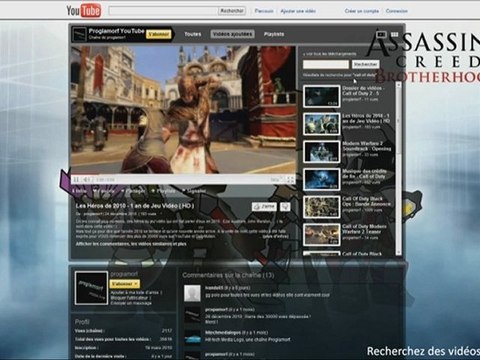The height and width of the screenshot is (360, 480).
Task: Select the Playlists tab
Action: click(274, 34)
